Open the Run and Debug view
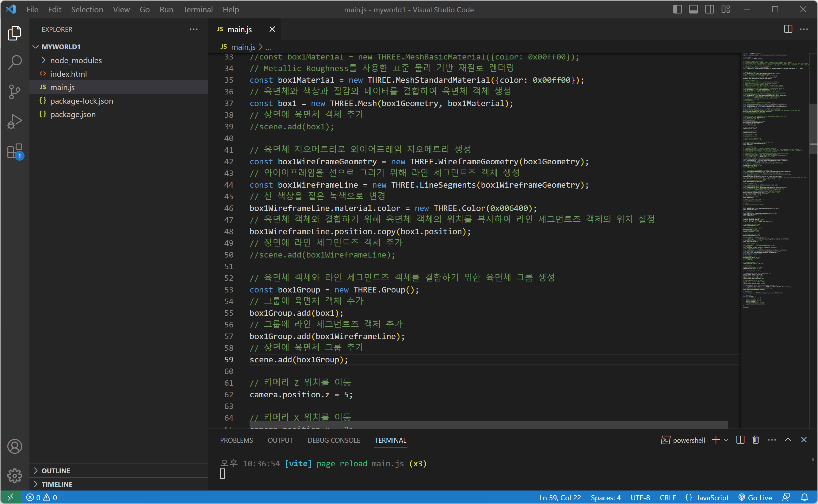The image size is (818, 504). (x=15, y=121)
